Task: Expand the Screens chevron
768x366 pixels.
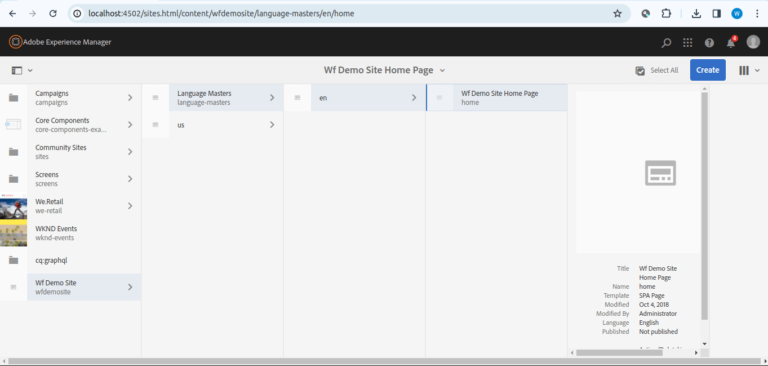Action: coord(130,179)
